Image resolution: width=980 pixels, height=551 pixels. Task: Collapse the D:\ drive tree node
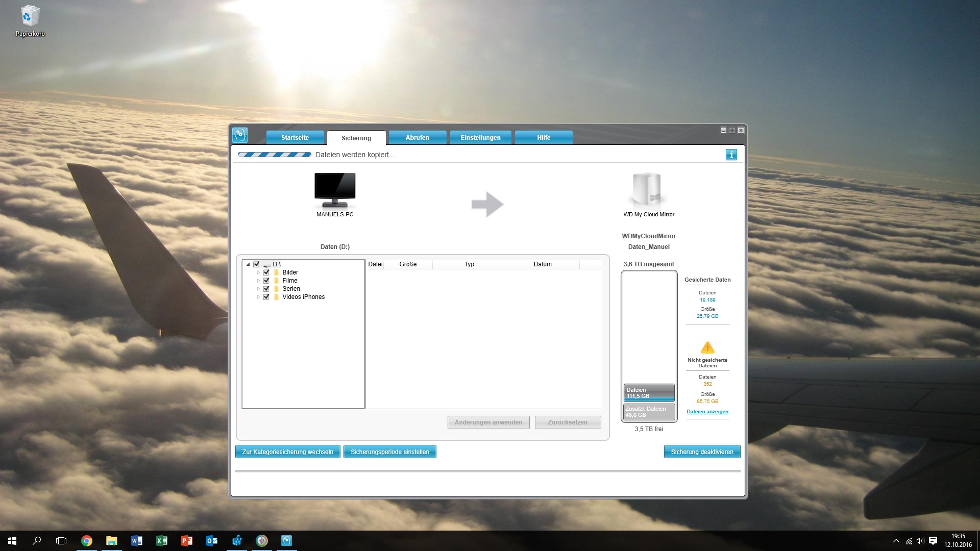pyautogui.click(x=248, y=264)
